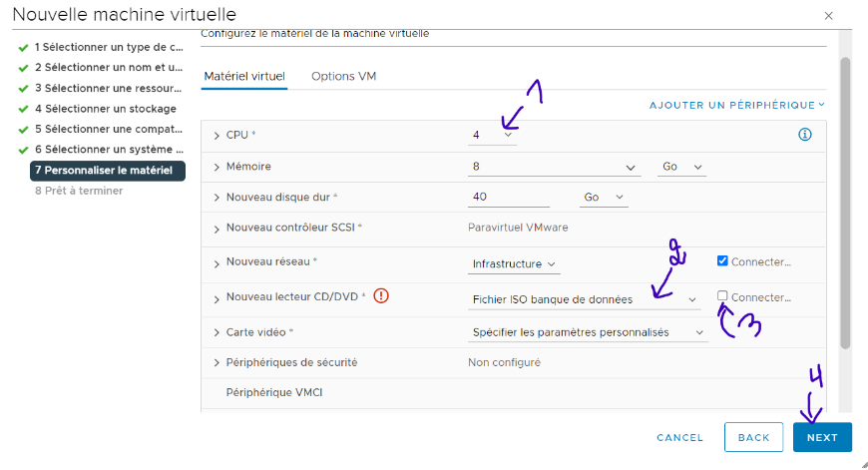Switch to the Matériel virtuel tab
868x470 pixels.
pyautogui.click(x=244, y=77)
